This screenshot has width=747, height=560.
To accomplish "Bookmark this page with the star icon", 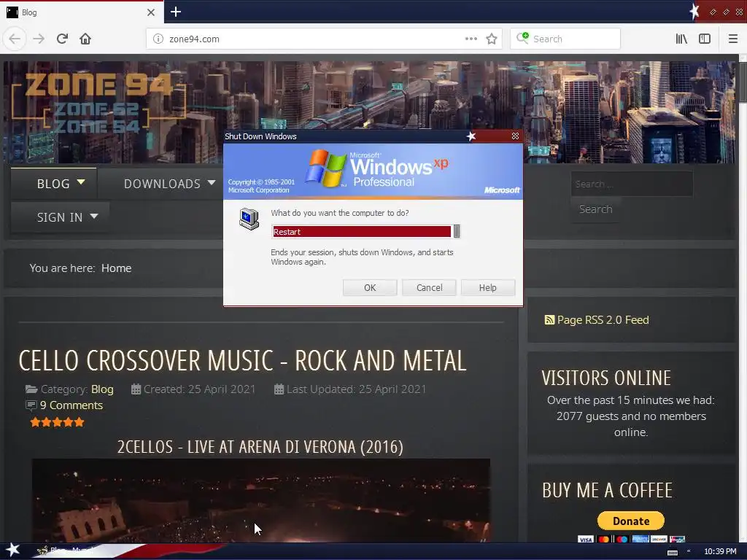I will (x=492, y=39).
